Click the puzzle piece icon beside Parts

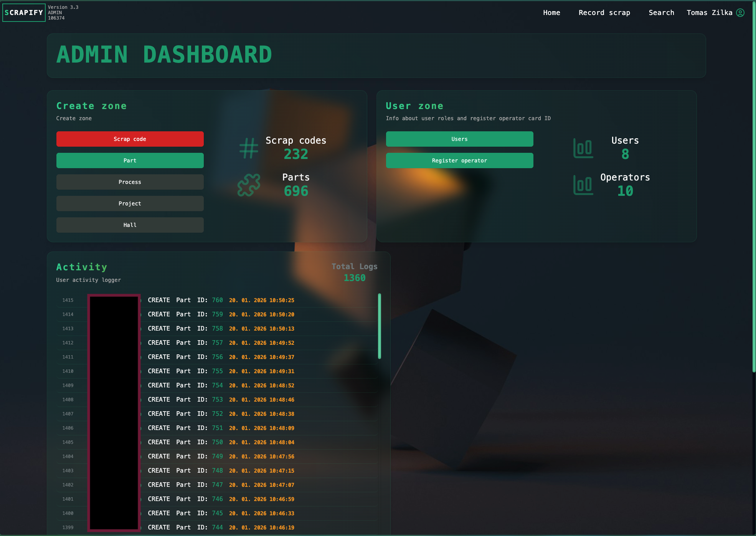coord(249,185)
